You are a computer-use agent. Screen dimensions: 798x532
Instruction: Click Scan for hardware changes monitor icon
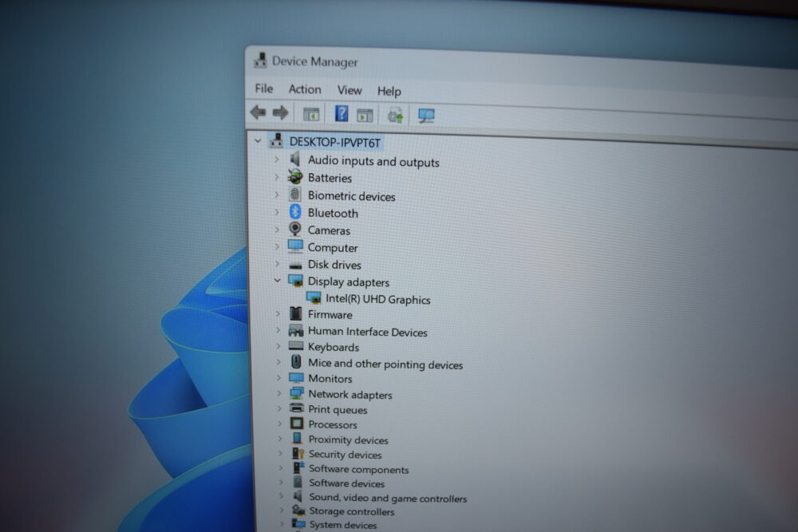click(x=426, y=116)
